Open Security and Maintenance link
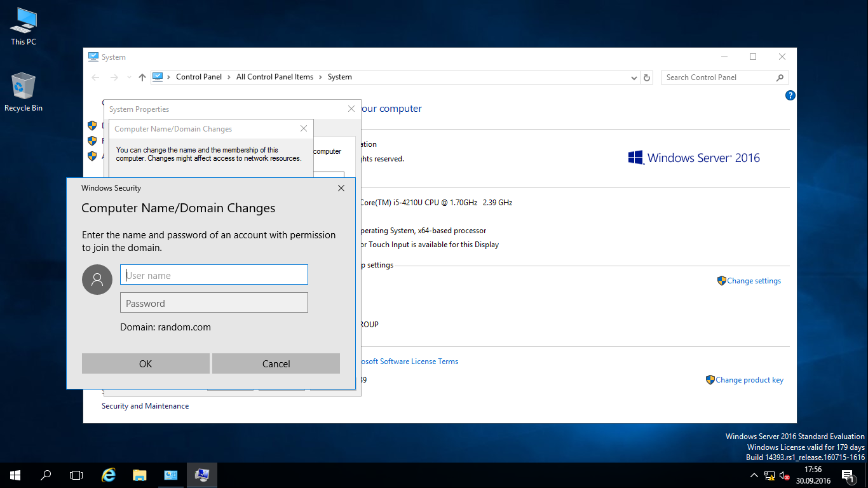Screen dimensions: 868x488 pyautogui.click(x=145, y=406)
